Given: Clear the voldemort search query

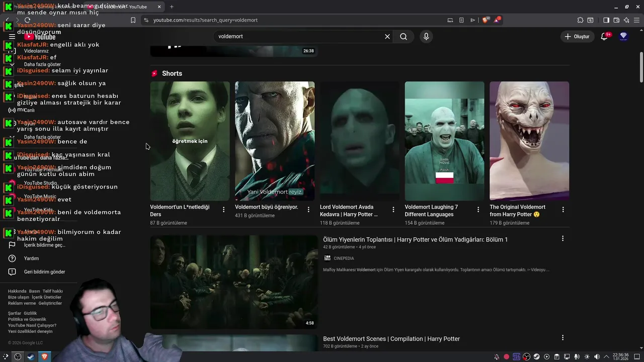Looking at the screenshot, I should (387, 36).
